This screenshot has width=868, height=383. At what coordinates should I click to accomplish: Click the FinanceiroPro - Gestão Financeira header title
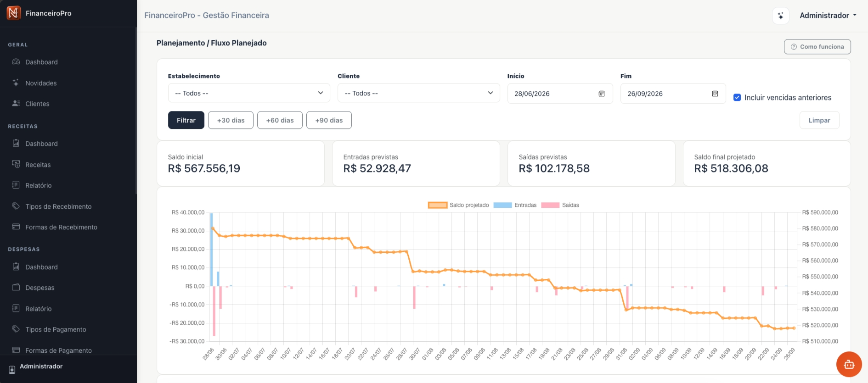pos(207,15)
